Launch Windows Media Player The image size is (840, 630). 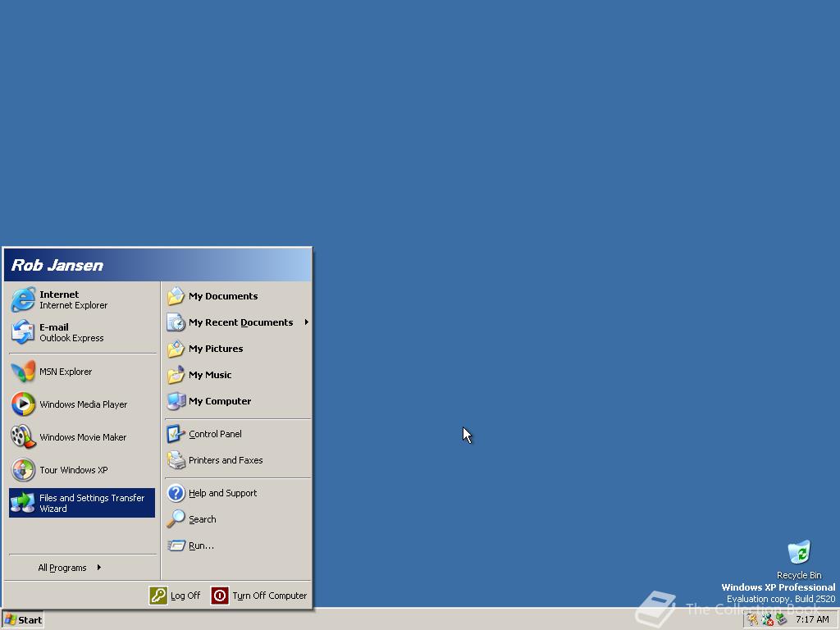pos(82,404)
